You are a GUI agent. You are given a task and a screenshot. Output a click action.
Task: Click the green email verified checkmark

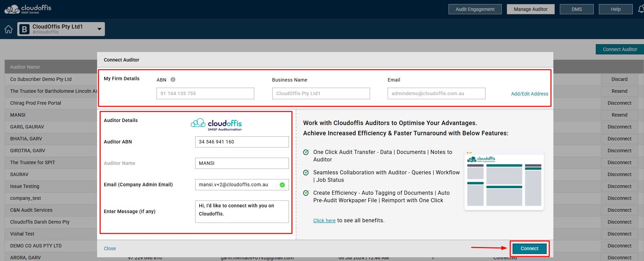282,185
